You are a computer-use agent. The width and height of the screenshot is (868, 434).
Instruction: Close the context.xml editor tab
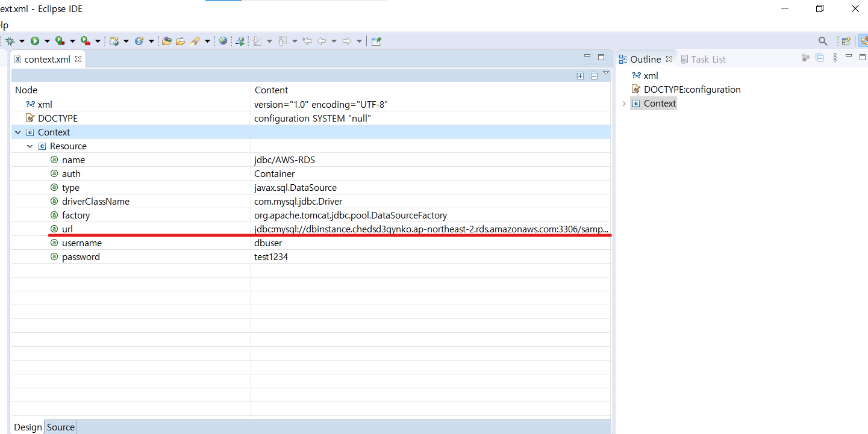point(78,59)
